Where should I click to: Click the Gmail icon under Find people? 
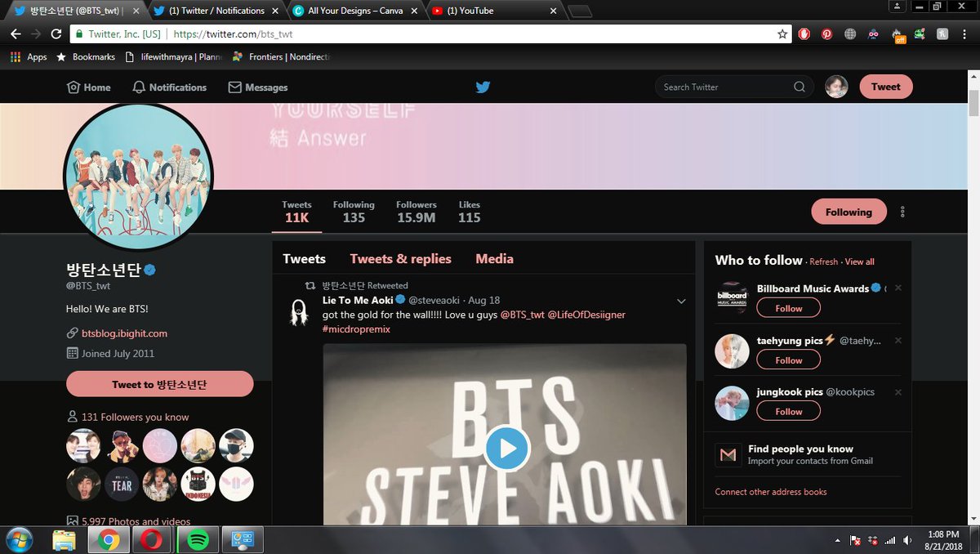point(728,454)
